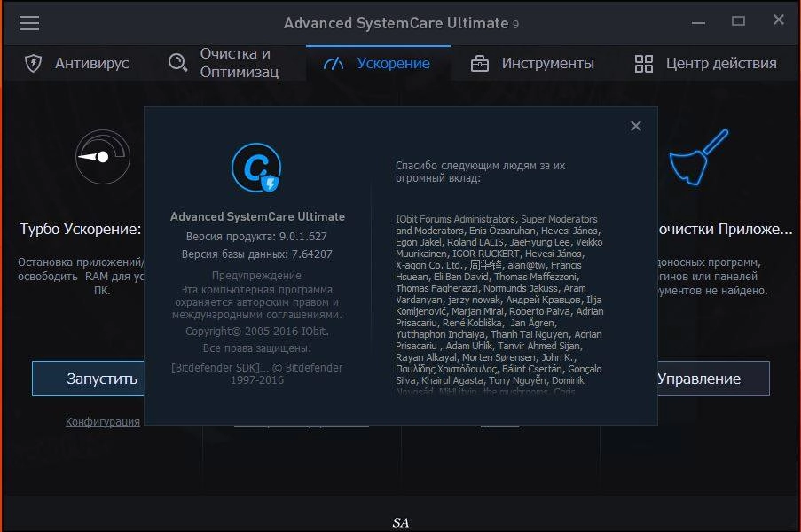Click the Антивирус shield icon
This screenshot has height=532, width=801.
click(33, 63)
